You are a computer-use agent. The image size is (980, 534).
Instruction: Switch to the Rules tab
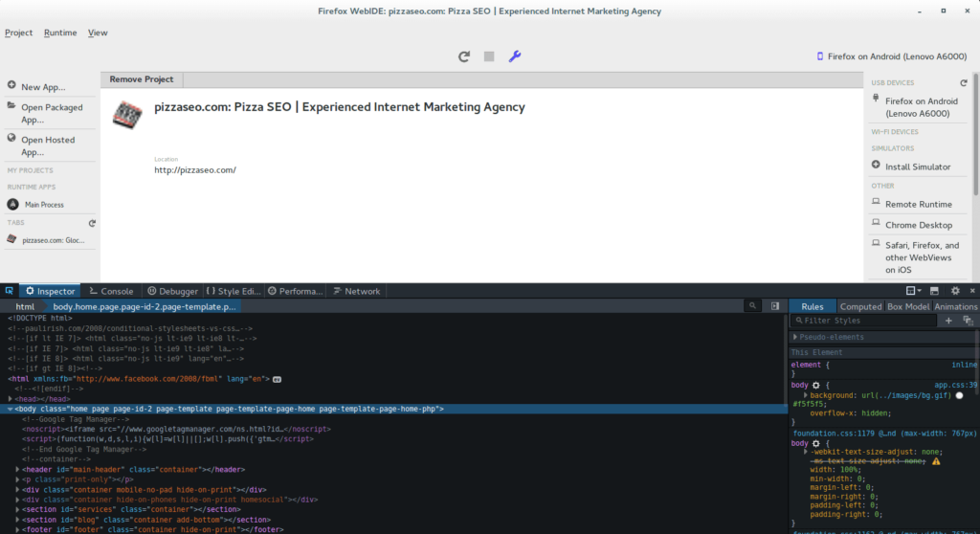point(812,306)
